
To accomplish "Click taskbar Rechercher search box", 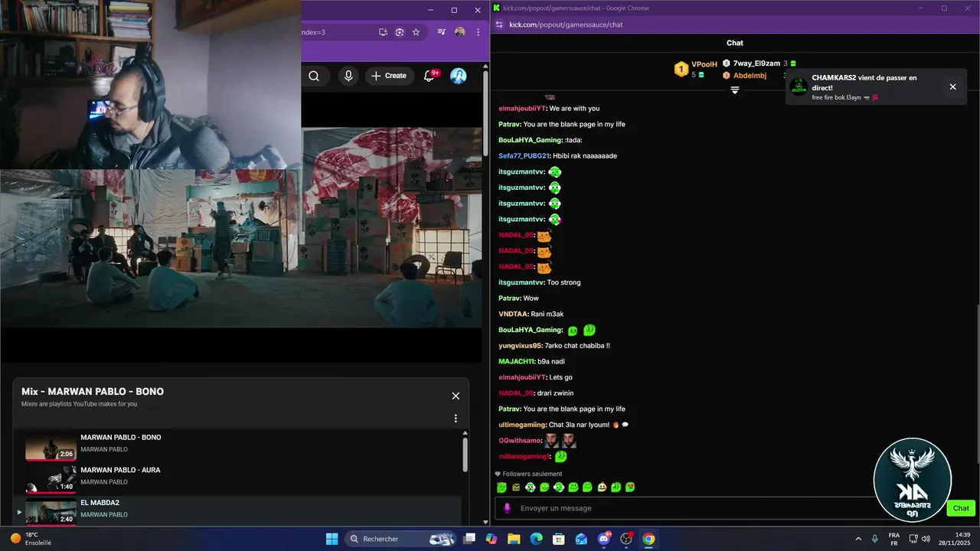I will pos(402,539).
